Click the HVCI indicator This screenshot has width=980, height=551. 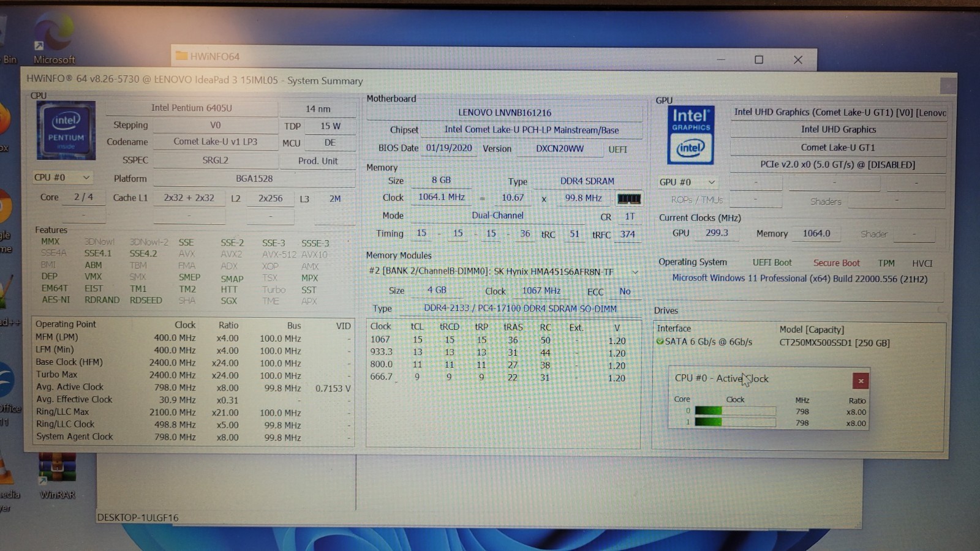pyautogui.click(x=922, y=263)
